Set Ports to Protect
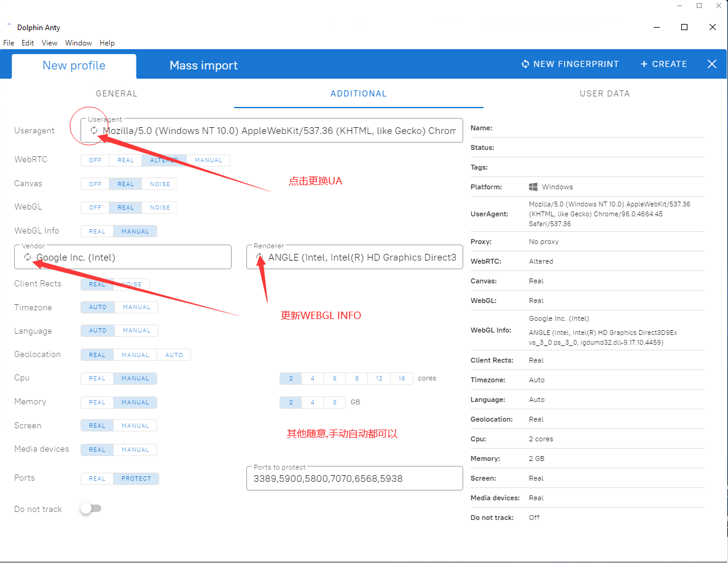 [x=136, y=478]
